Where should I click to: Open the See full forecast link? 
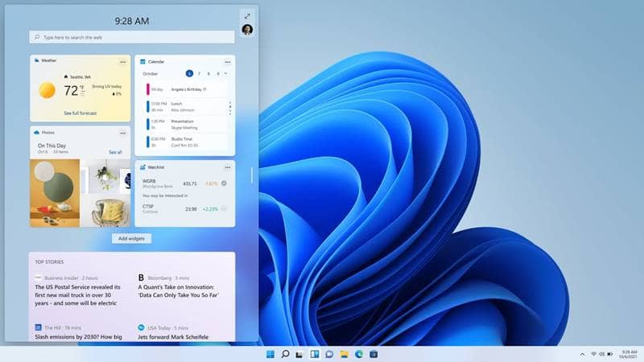(80, 113)
